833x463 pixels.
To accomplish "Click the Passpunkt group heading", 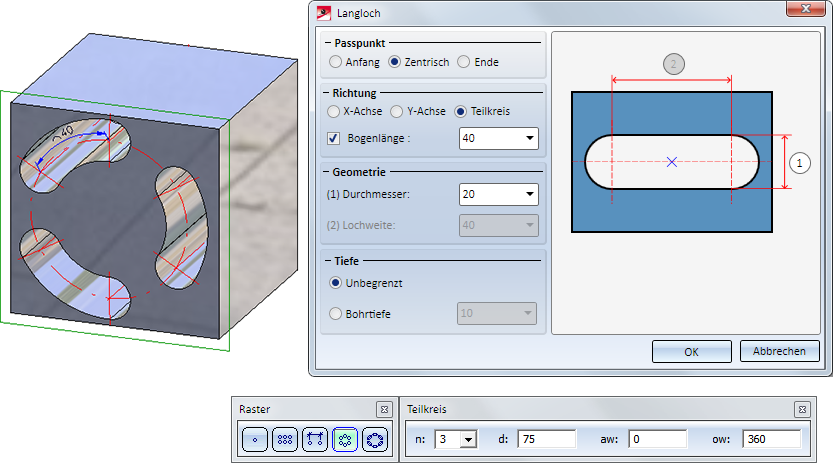I will pos(360,44).
